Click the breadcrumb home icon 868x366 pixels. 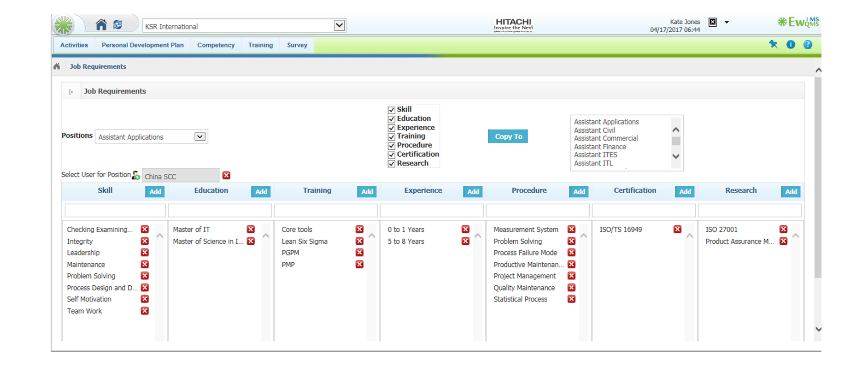click(x=57, y=66)
